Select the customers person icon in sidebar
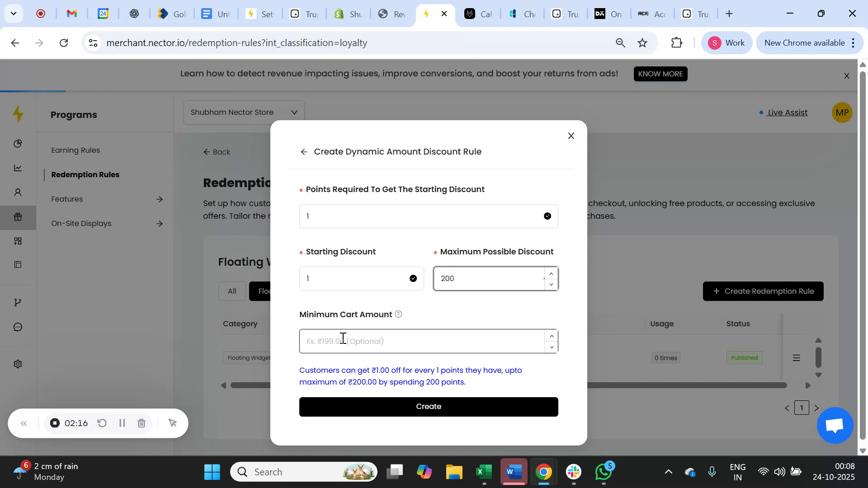Viewport: 868px width, 488px height. 18,192
